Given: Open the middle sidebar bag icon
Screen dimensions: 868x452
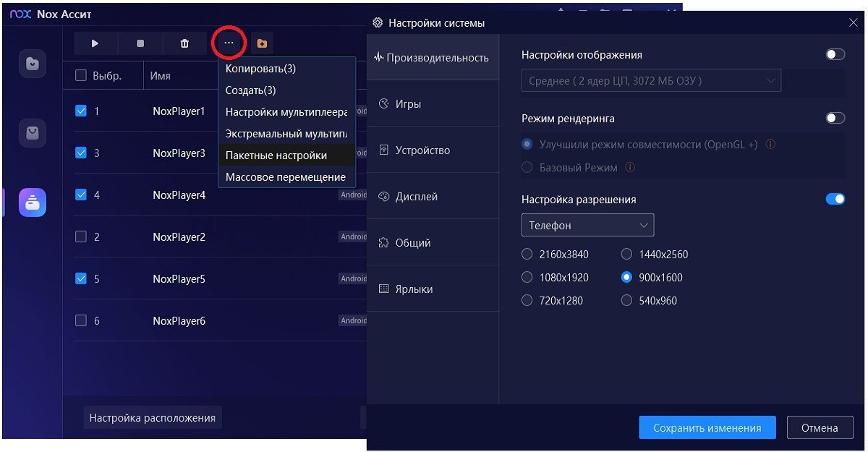Looking at the screenshot, I should coord(33,133).
